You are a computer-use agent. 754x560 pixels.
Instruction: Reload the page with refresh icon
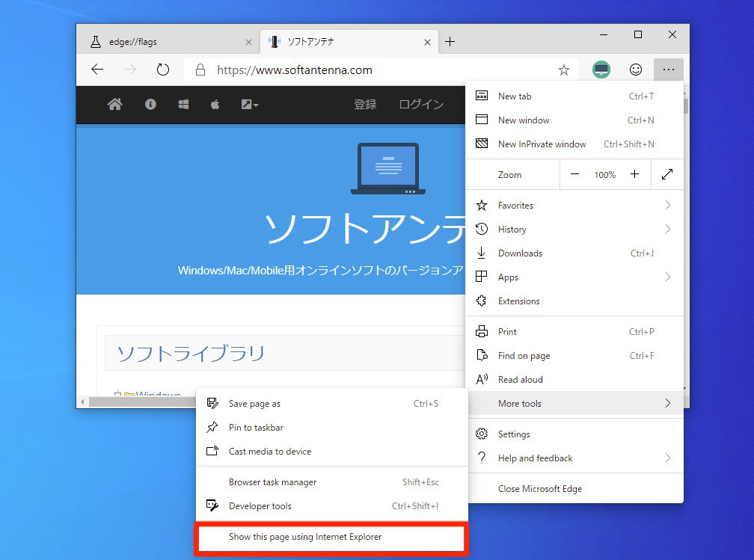[x=162, y=70]
